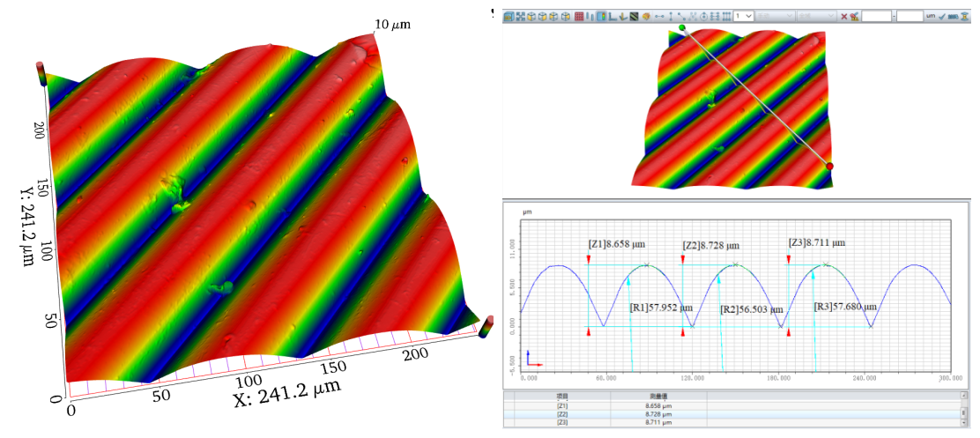This screenshot has height=438, width=980.
Task: Select the red grid display icon
Action: pyautogui.click(x=578, y=16)
